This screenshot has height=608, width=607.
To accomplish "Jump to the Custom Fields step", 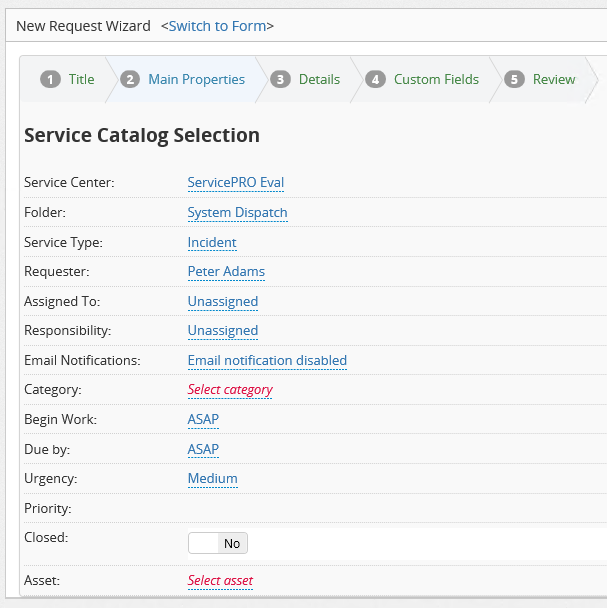I will pyautogui.click(x=436, y=79).
